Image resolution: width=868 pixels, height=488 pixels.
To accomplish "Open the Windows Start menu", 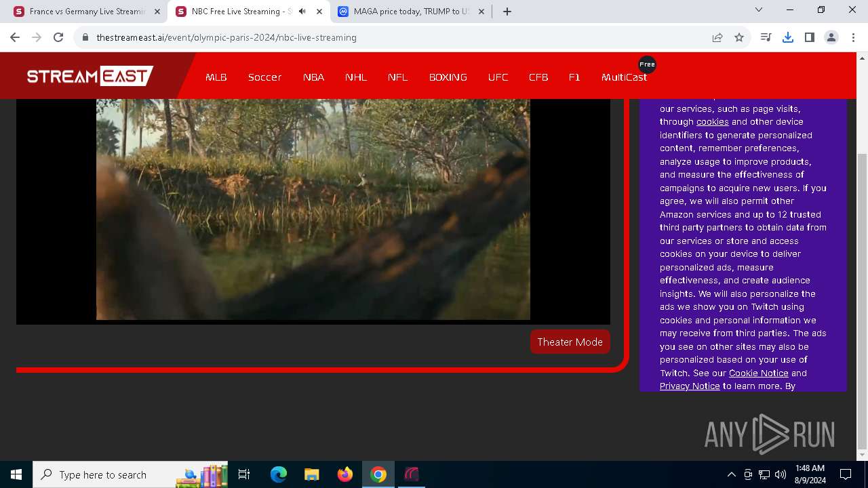I will 16,474.
